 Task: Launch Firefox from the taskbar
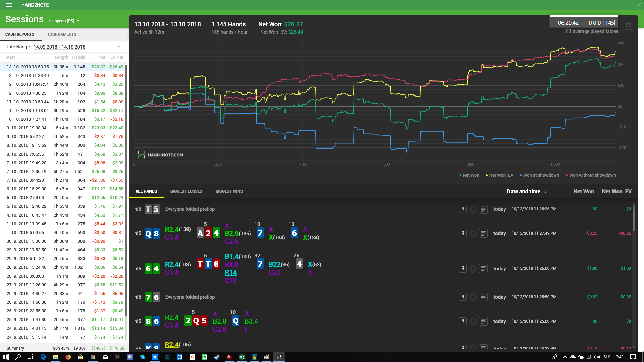point(68,357)
